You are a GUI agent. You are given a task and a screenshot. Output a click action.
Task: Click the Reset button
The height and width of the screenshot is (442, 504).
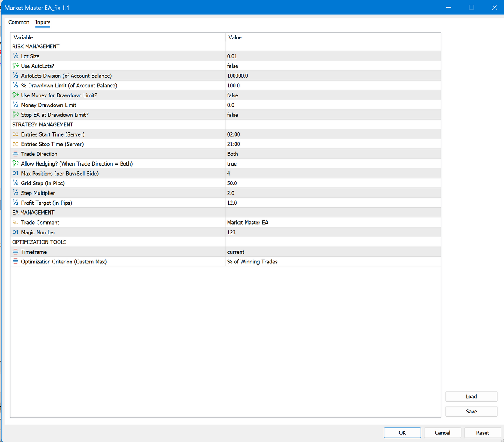click(482, 432)
